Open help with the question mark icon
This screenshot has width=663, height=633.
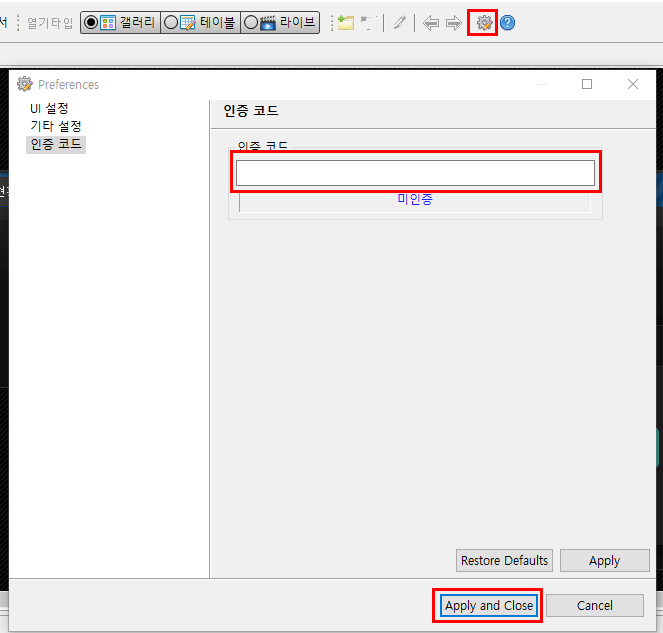pyautogui.click(x=507, y=23)
